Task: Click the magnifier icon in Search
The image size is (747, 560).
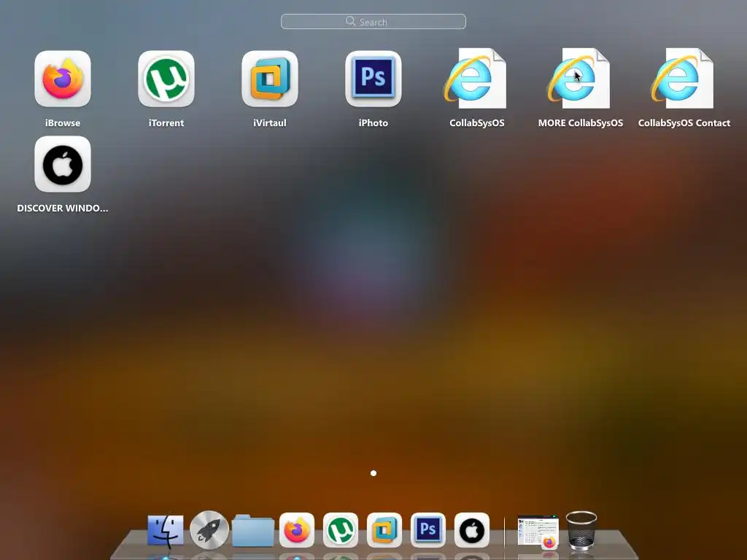Action: click(351, 21)
